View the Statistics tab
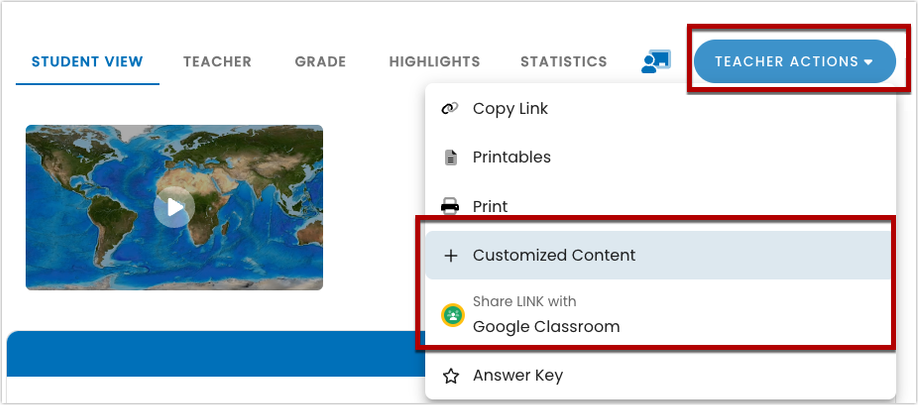 564,62
